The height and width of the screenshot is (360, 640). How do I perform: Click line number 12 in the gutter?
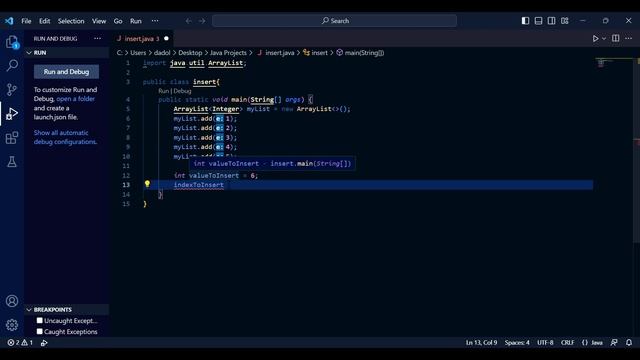[126, 176]
